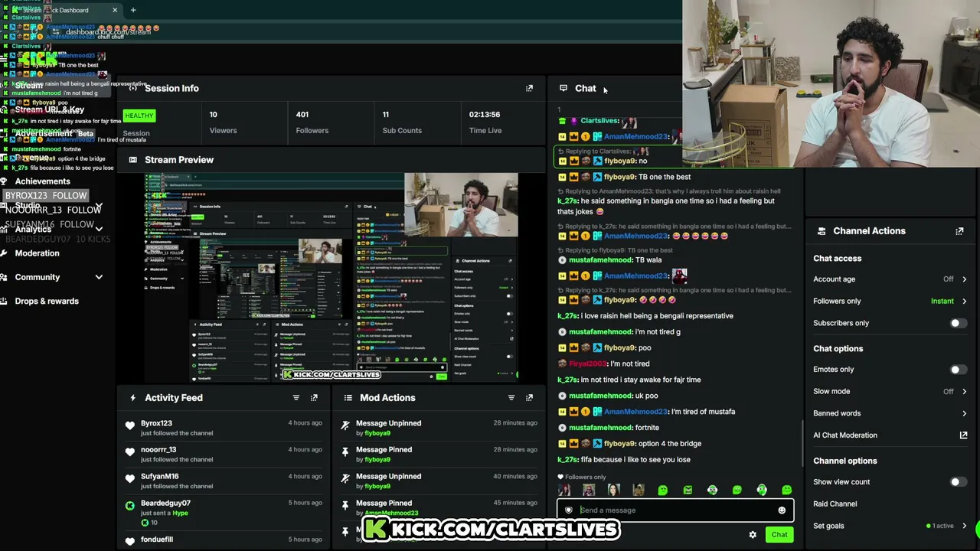Viewport: 980px width, 551px height.
Task: Pop out the Channel Actions panel
Action: click(x=959, y=230)
